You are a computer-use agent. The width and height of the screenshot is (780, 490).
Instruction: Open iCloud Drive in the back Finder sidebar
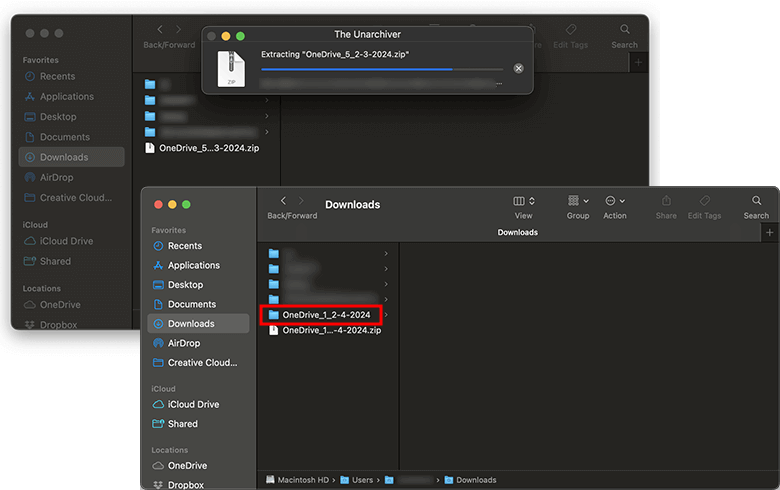click(59, 241)
